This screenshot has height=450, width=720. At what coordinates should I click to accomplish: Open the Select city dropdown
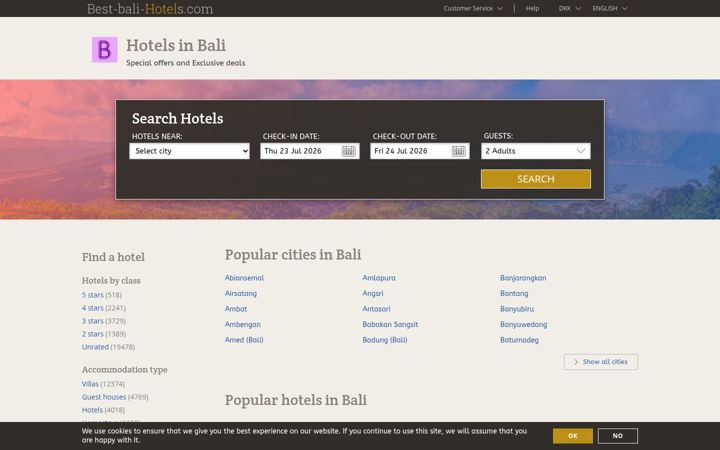[190, 151]
